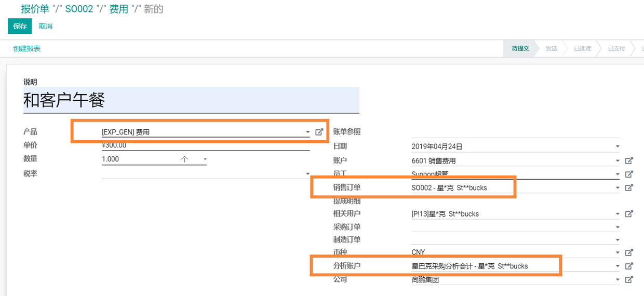Viewport: 644px width, 296px height.
Task: Open external link icon for 产品 field
Action: coord(319,132)
